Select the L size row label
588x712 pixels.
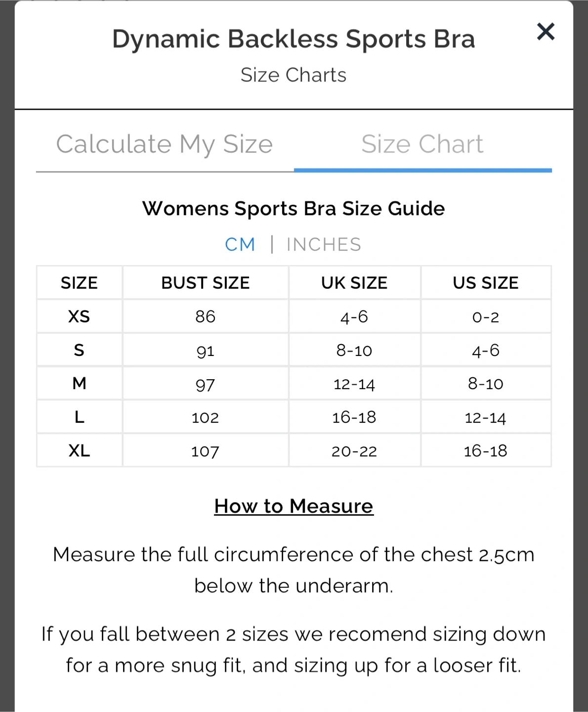(x=79, y=417)
